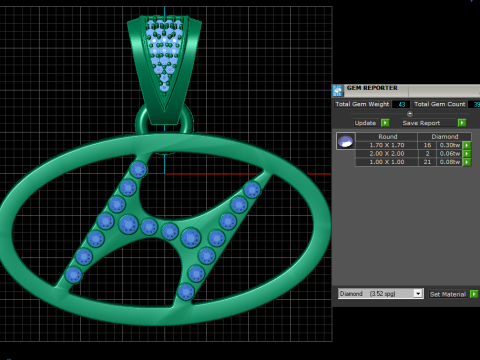
Task: Click green arrow for 1.00 X 1.00 row
Action: 467,162
